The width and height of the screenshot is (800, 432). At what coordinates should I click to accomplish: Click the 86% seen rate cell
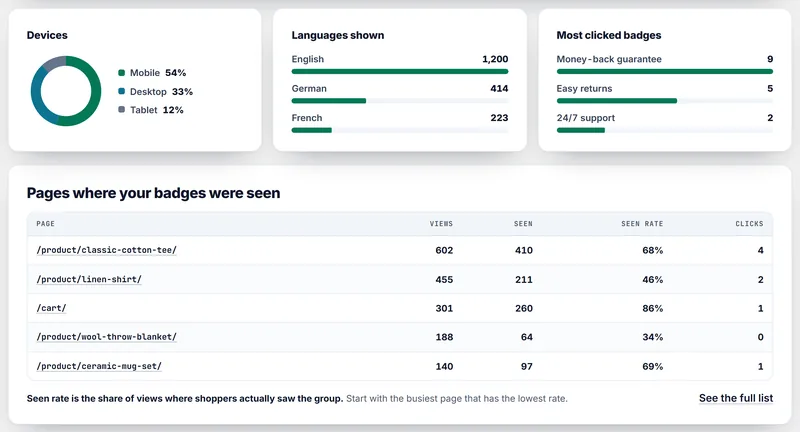[653, 309]
